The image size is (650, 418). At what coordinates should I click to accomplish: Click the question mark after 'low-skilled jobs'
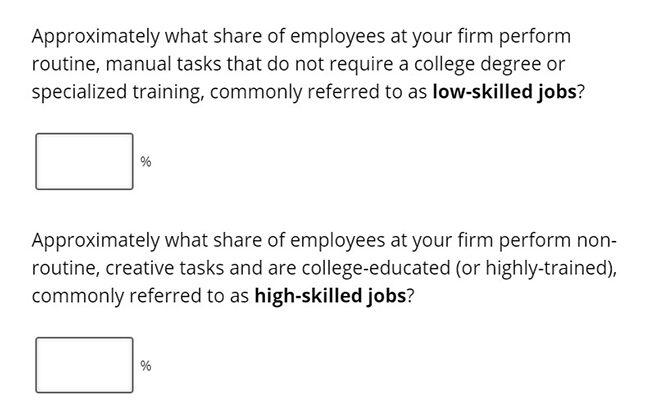[580, 92]
